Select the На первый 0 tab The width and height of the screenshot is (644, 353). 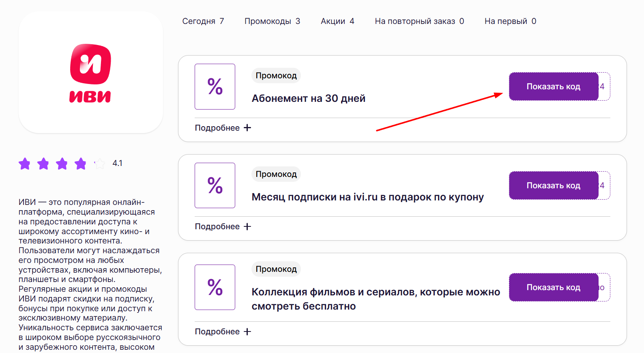coord(510,21)
